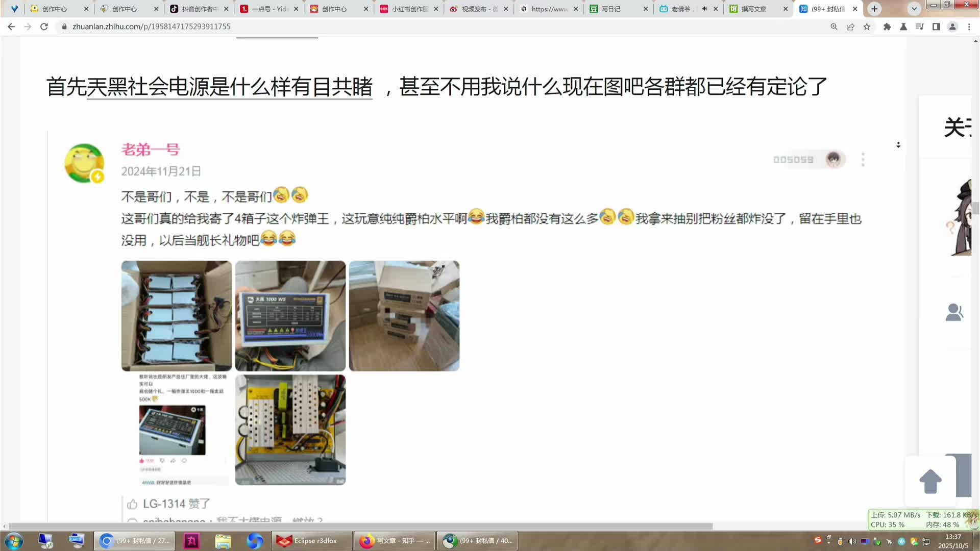
Task: Open the Zhihu author avatar 老弟一号
Action: 84,163
